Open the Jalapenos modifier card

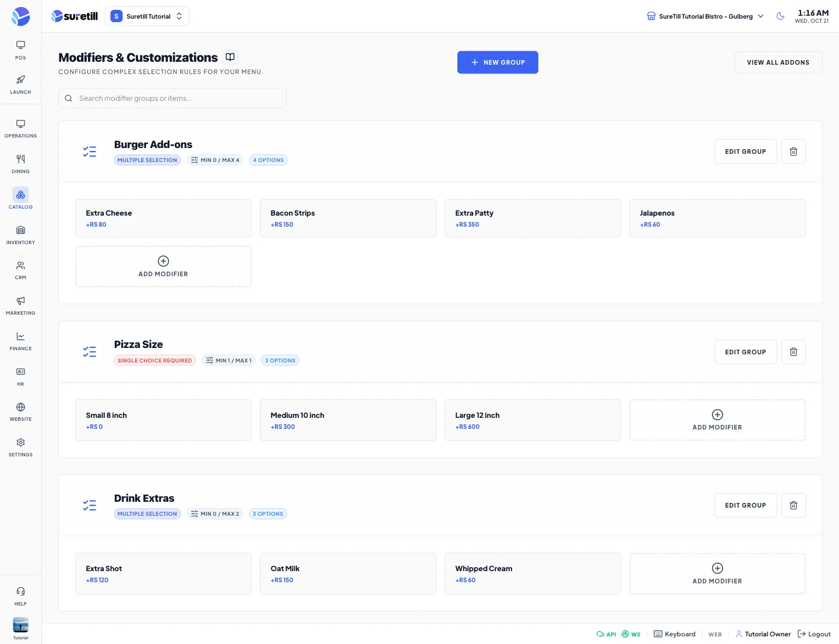(x=717, y=219)
